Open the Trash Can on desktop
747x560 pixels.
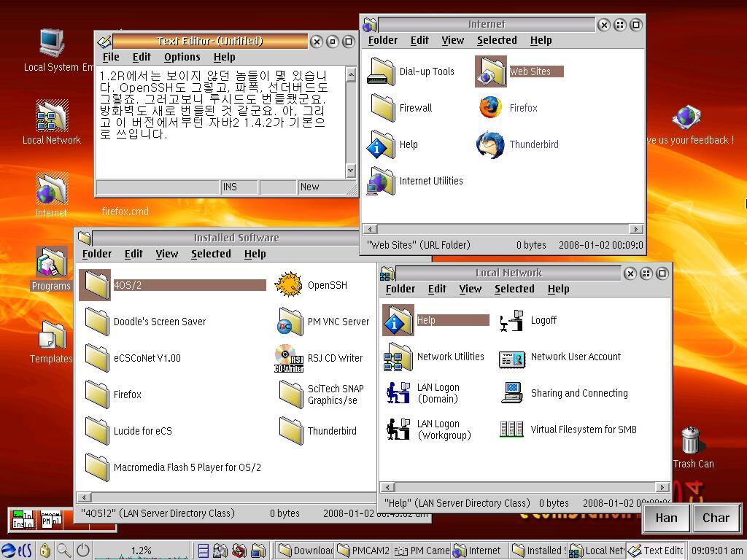click(x=690, y=442)
